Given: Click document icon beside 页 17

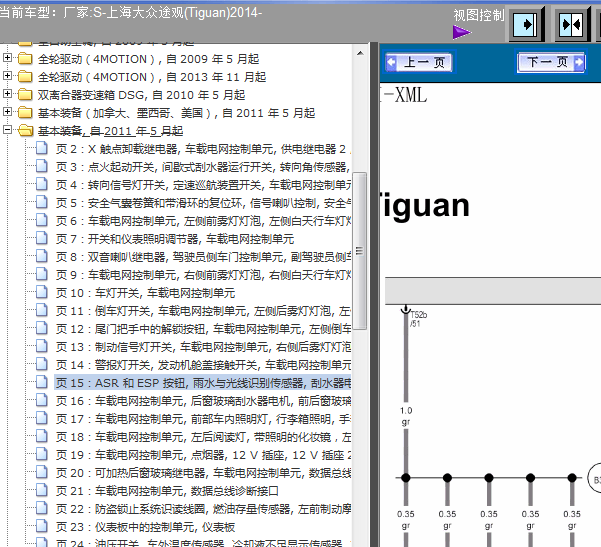Looking at the screenshot, I should 42,418.
